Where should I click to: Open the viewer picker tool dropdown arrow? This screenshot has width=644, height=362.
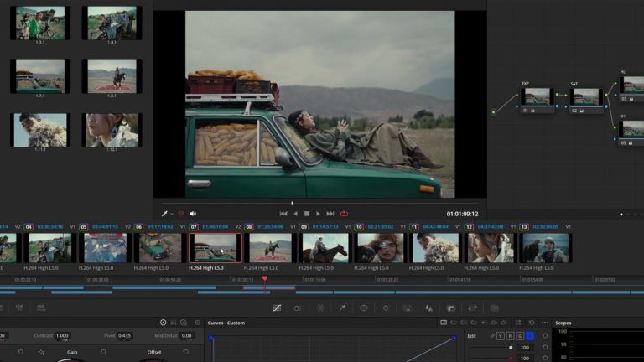click(x=172, y=214)
